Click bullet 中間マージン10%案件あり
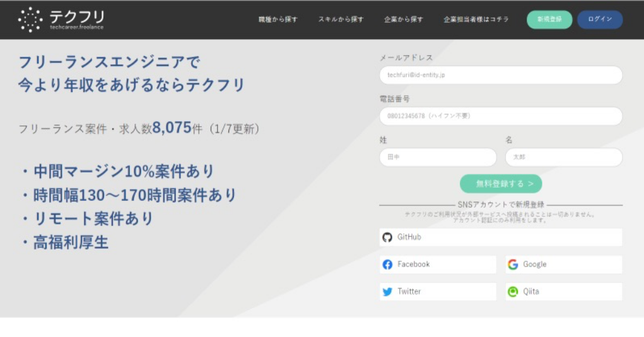644x337 pixels. (124, 171)
